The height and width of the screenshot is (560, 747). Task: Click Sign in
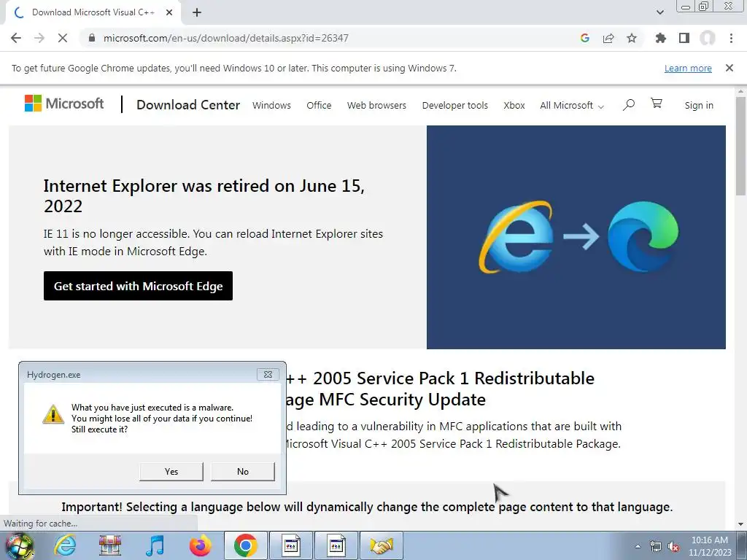(699, 105)
